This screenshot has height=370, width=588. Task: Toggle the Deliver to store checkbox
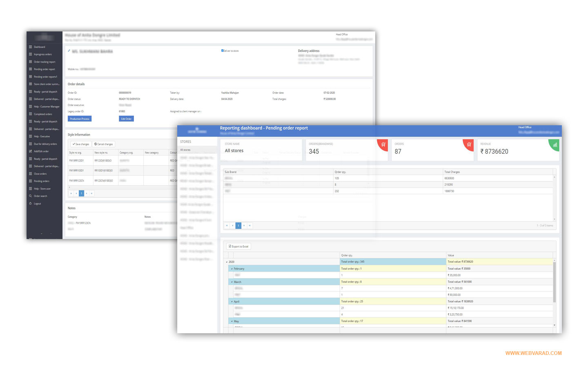tap(223, 51)
